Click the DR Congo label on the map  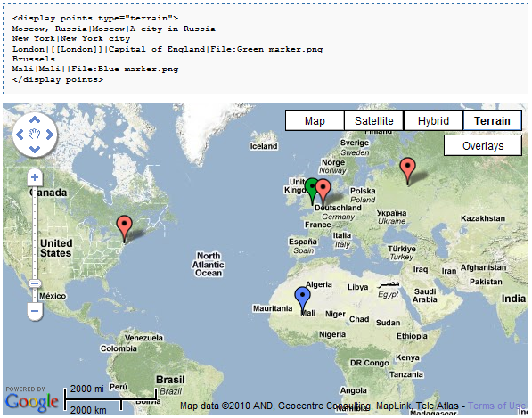370,363
